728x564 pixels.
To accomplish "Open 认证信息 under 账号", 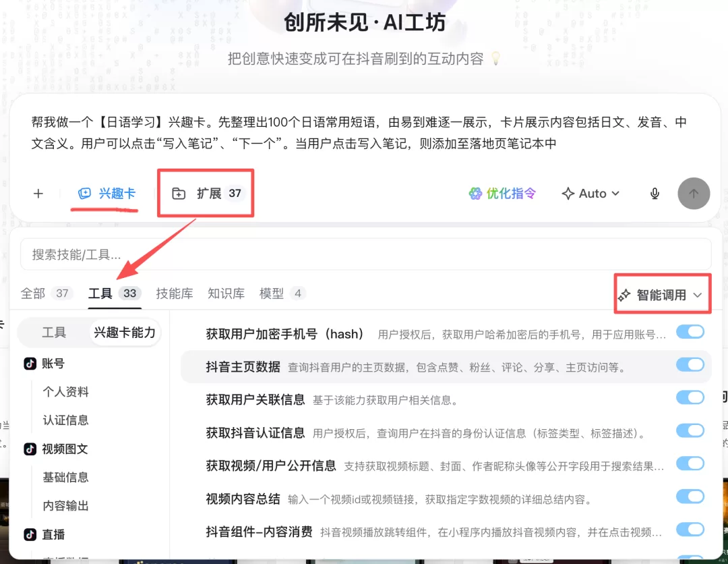I will pyautogui.click(x=65, y=420).
